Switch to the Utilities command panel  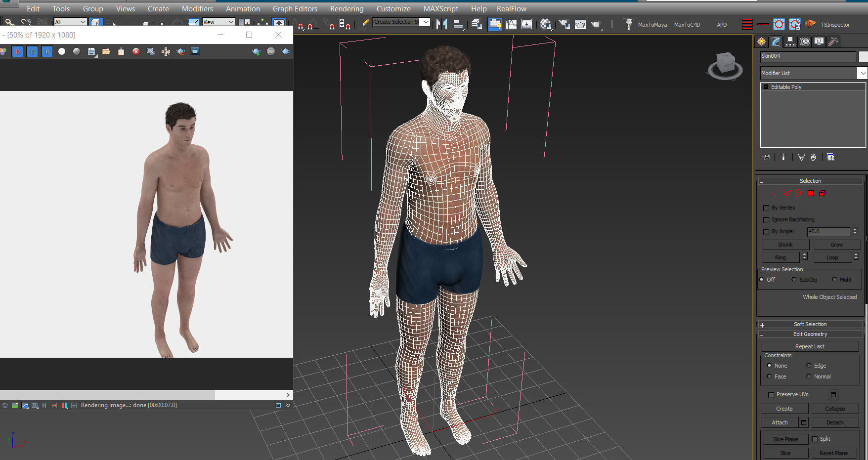point(833,42)
